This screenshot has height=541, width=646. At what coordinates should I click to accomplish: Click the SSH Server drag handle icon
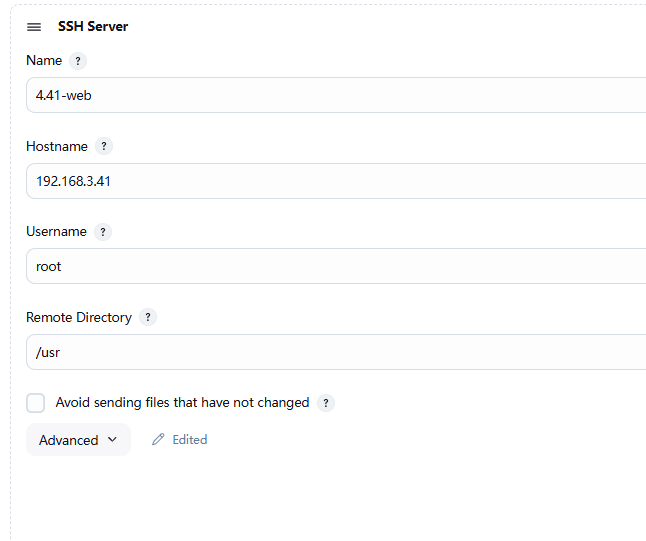tap(34, 27)
